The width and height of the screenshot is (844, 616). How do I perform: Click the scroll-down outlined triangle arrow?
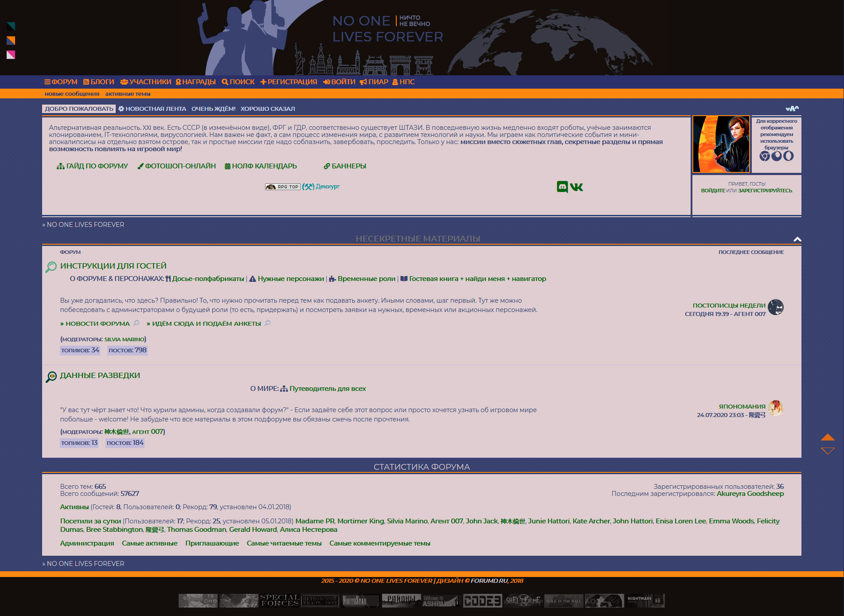827,451
